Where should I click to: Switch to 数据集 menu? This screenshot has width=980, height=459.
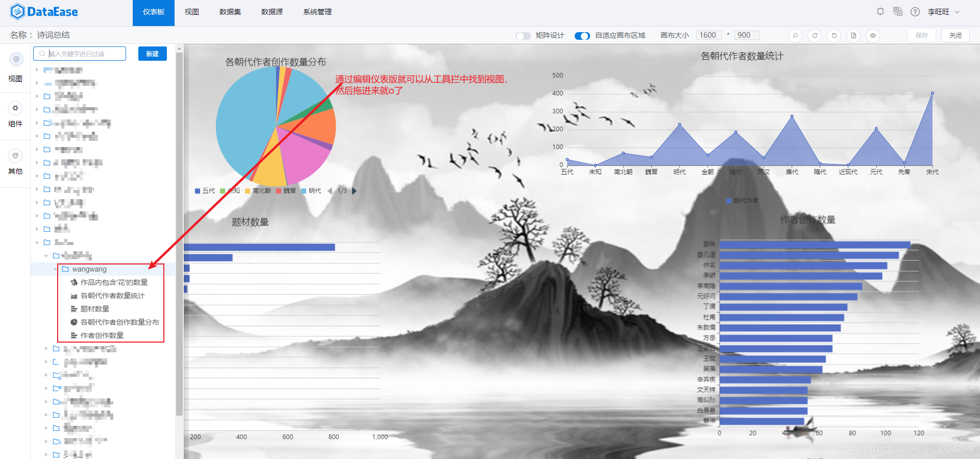point(230,12)
